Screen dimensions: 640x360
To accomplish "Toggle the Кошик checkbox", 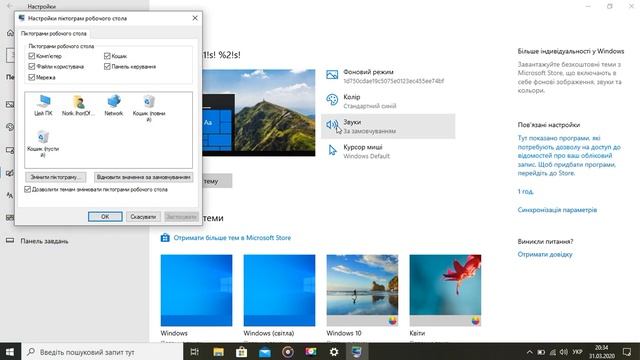I will click(x=107, y=56).
